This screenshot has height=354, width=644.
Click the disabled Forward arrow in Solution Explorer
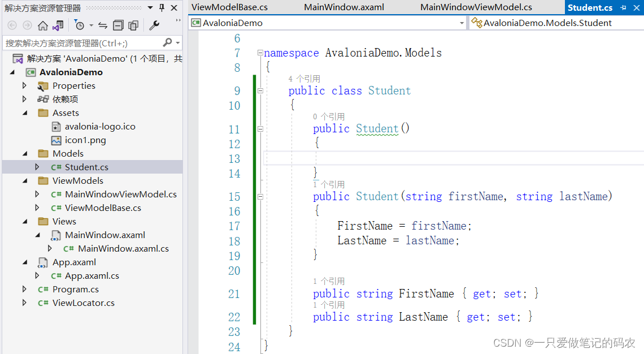[x=27, y=25]
